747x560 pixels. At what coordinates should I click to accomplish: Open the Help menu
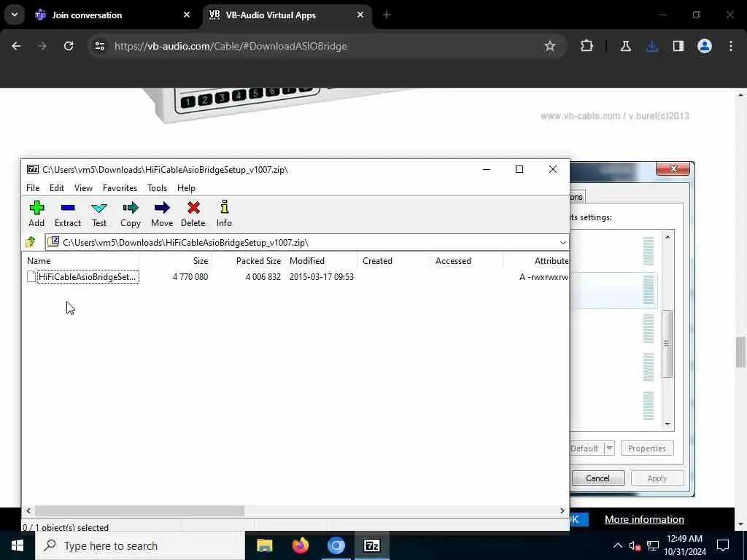186,188
